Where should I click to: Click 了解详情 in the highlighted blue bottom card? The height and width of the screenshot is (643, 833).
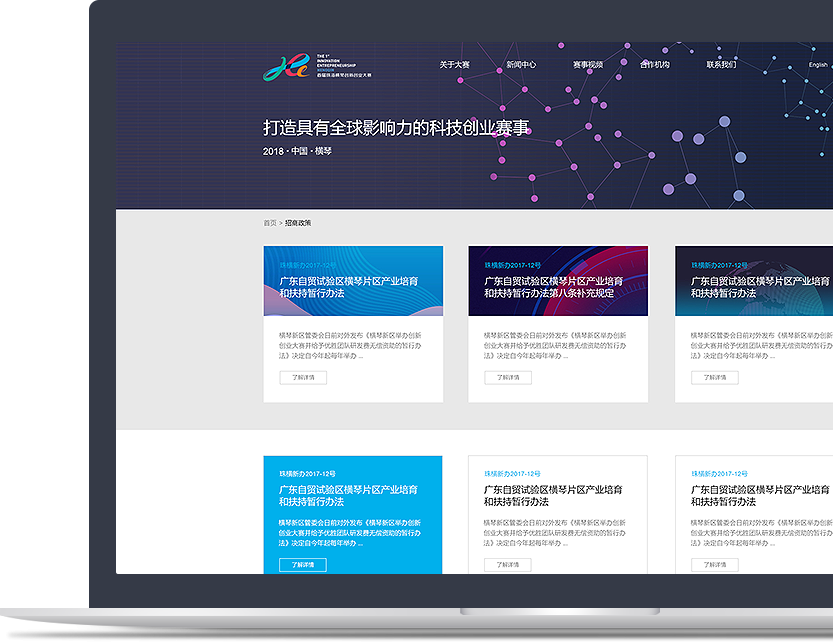pos(303,565)
